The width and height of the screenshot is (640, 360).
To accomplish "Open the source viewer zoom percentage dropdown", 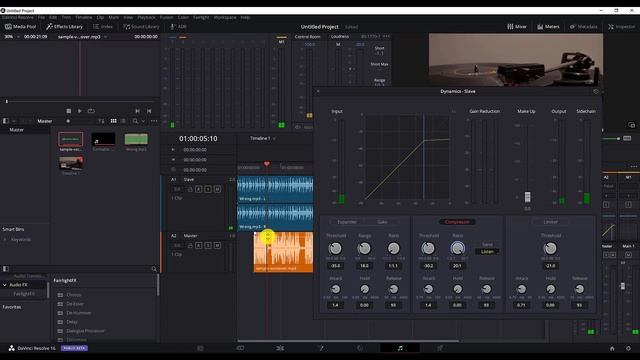I will click(11, 37).
